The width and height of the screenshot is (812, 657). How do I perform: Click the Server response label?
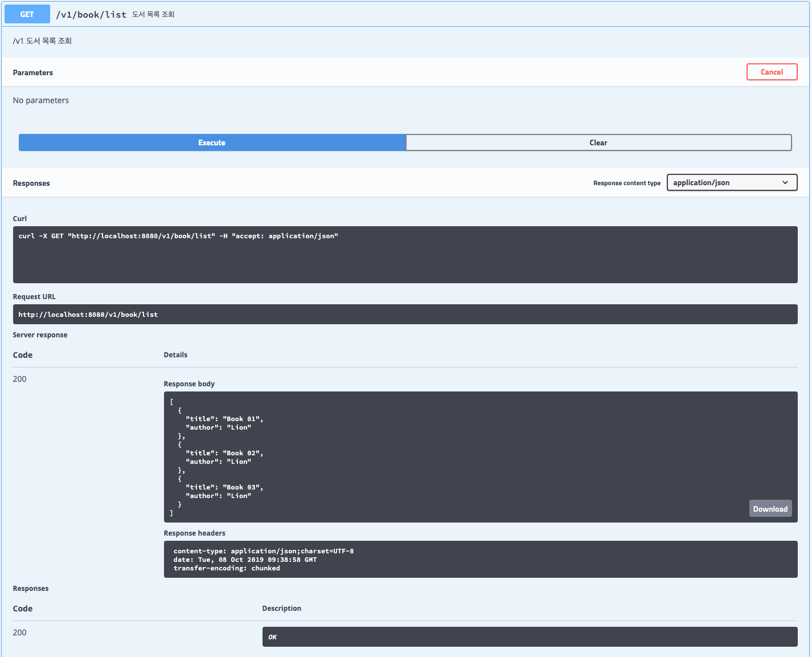(x=40, y=334)
